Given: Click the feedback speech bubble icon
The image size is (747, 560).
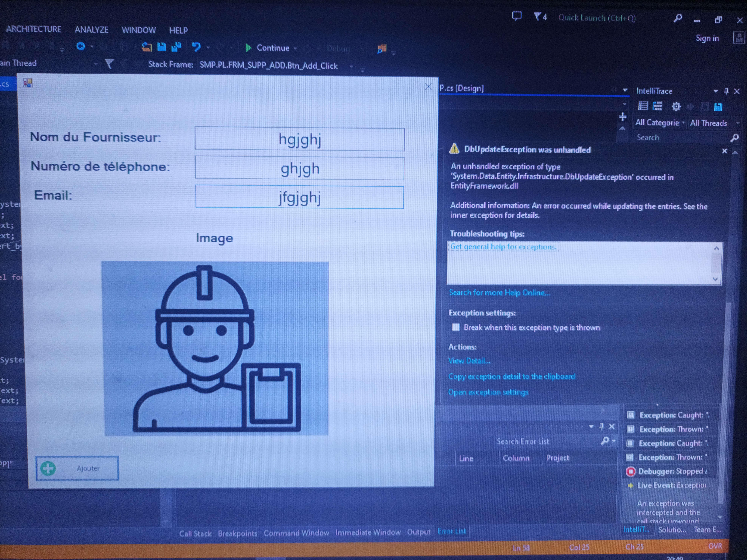Looking at the screenshot, I should tap(517, 16).
